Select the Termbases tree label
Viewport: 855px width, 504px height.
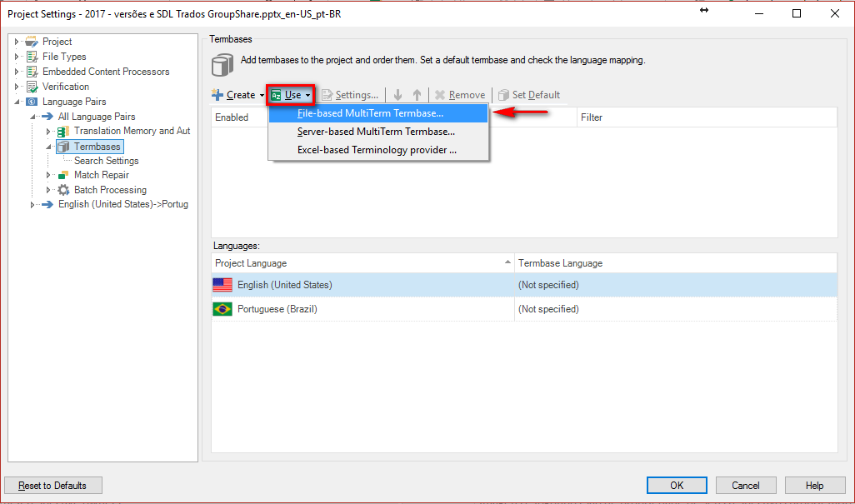[x=97, y=147]
